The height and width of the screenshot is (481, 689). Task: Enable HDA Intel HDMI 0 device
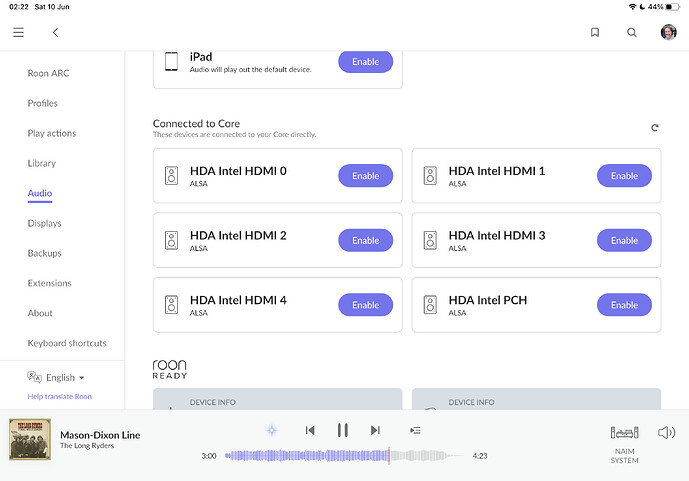[365, 176]
